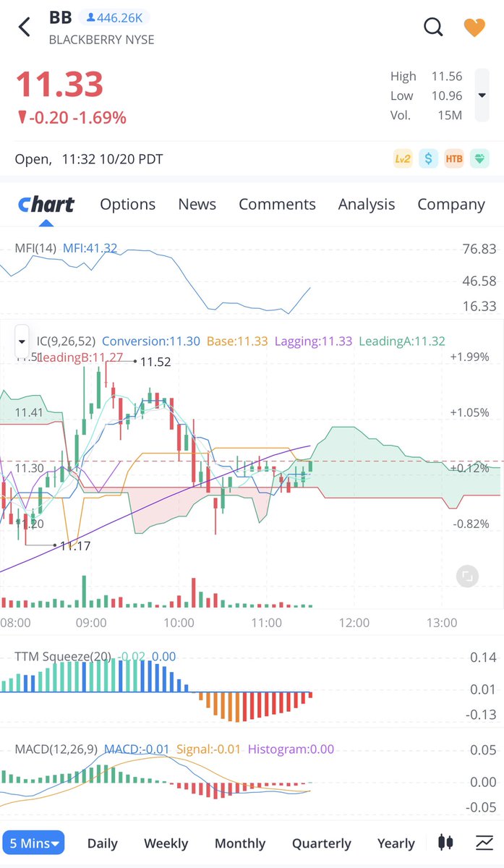Tap the Signal:-0.01 MACD value
This screenshot has width=504, height=868.
[208, 749]
